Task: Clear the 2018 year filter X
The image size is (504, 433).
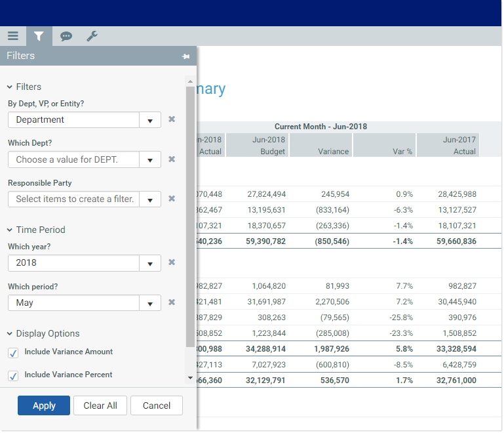Action: click(x=172, y=262)
